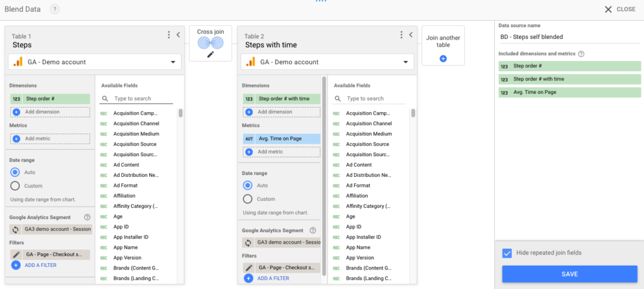The width and height of the screenshot is (644, 289).
Task: Click Add dimension in Table 2
Action: click(282, 112)
